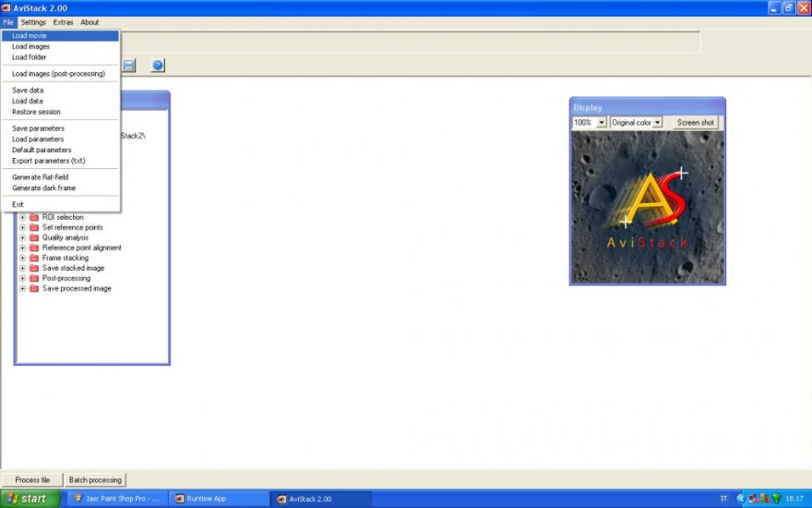Open the Original color dropdown
This screenshot has width=812, height=508.
click(657, 122)
